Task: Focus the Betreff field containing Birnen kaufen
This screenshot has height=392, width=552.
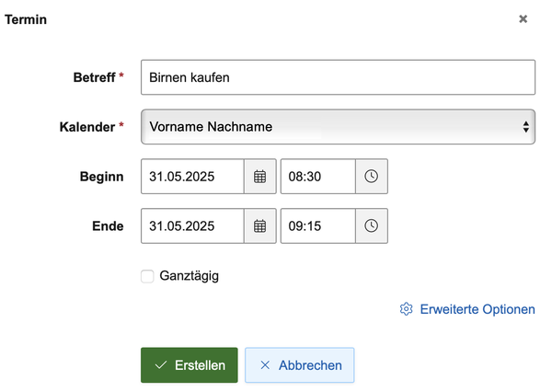Action: (x=338, y=77)
